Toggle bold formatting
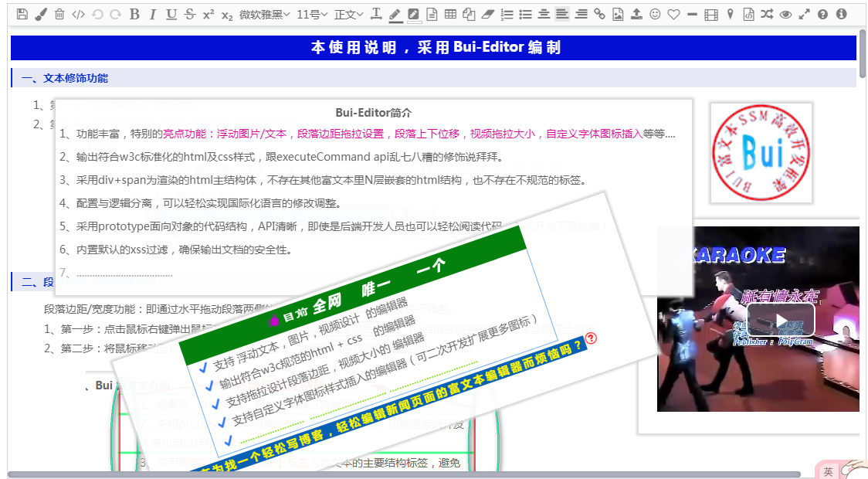 (134, 15)
